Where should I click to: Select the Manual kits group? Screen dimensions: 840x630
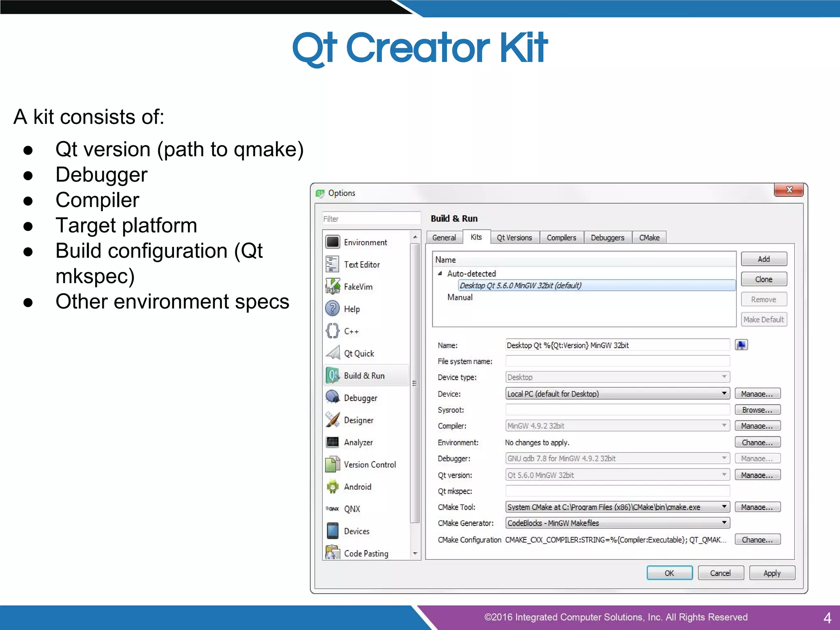[460, 297]
